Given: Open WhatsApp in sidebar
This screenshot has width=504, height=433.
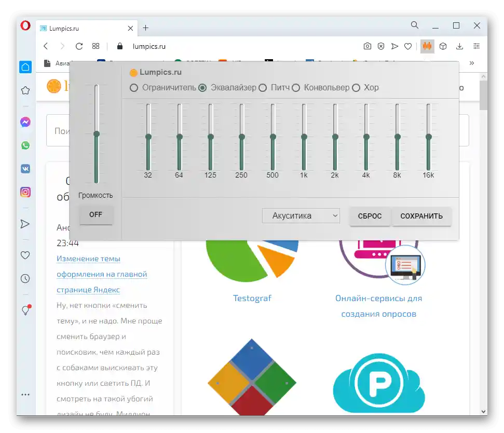Looking at the screenshot, I should coord(25,145).
